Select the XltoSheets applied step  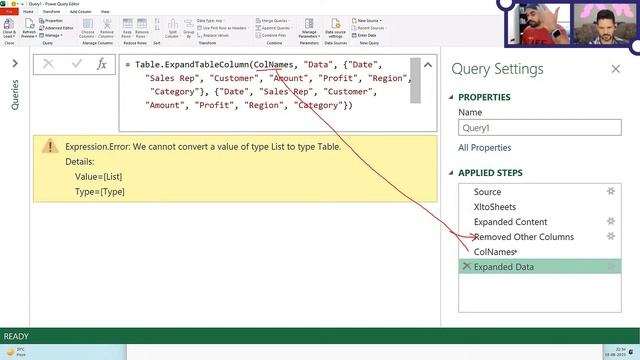point(540,207)
